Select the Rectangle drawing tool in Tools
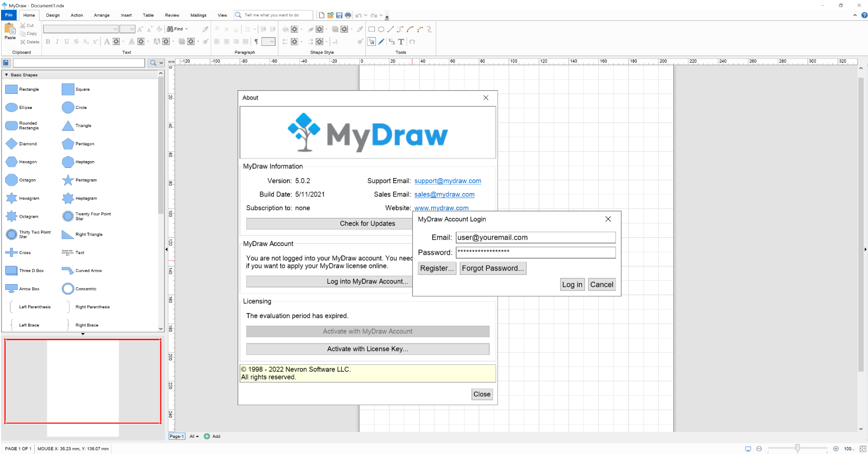The width and height of the screenshot is (868, 454). pos(372,29)
